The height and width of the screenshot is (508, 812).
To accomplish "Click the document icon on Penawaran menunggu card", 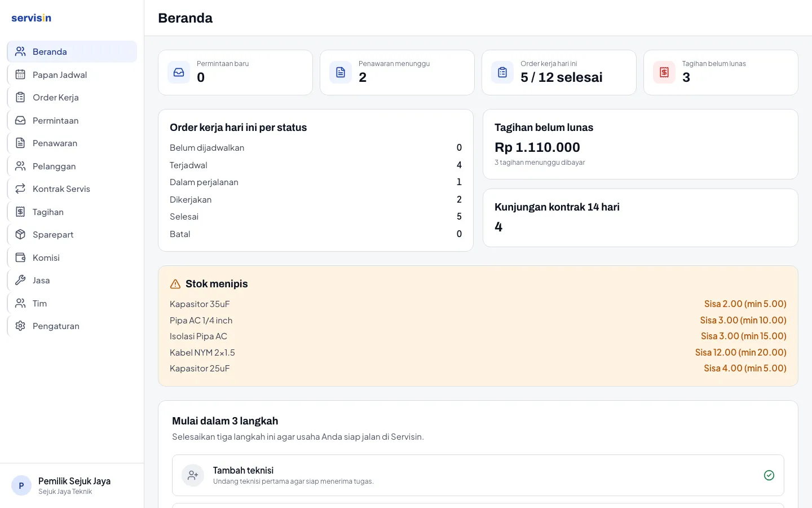I will click(341, 72).
